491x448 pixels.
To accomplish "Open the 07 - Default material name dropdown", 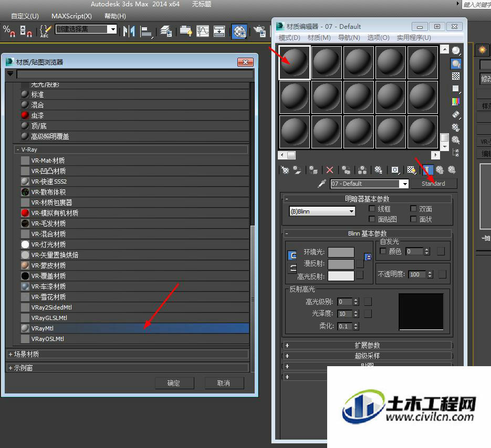I will (x=404, y=184).
